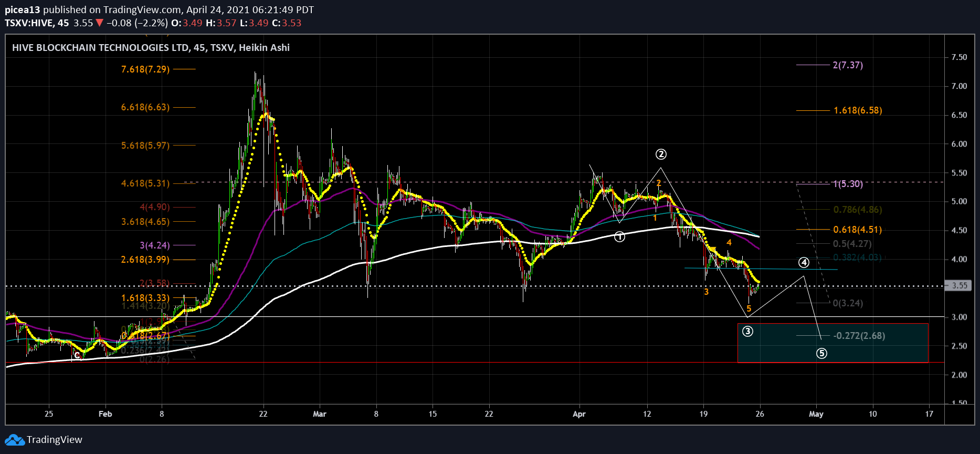Select the 0(3.24) retracement label
Screen dimensions: 980x454
[848, 303]
